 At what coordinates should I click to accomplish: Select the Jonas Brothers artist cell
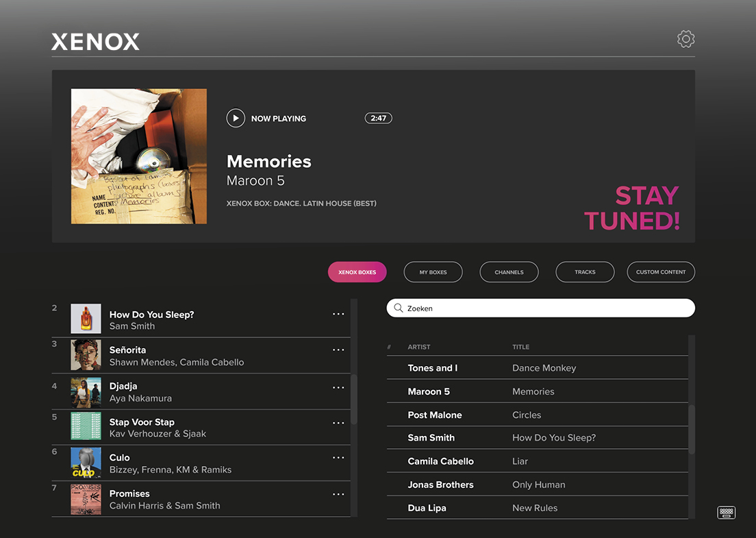click(x=441, y=485)
